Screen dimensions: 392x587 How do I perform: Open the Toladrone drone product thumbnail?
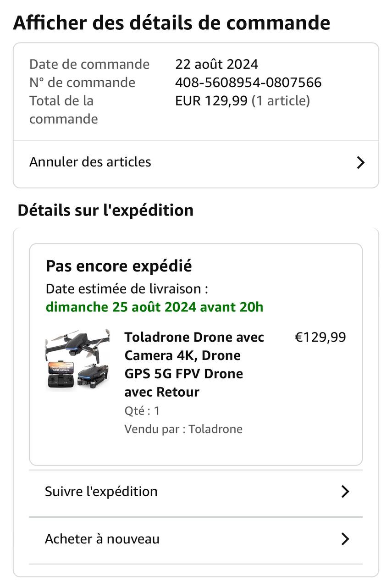77,360
